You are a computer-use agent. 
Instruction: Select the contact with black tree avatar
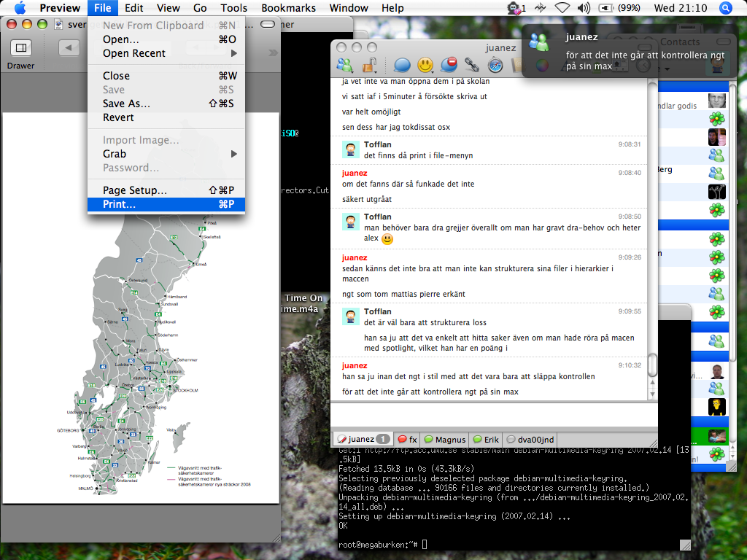click(716, 192)
